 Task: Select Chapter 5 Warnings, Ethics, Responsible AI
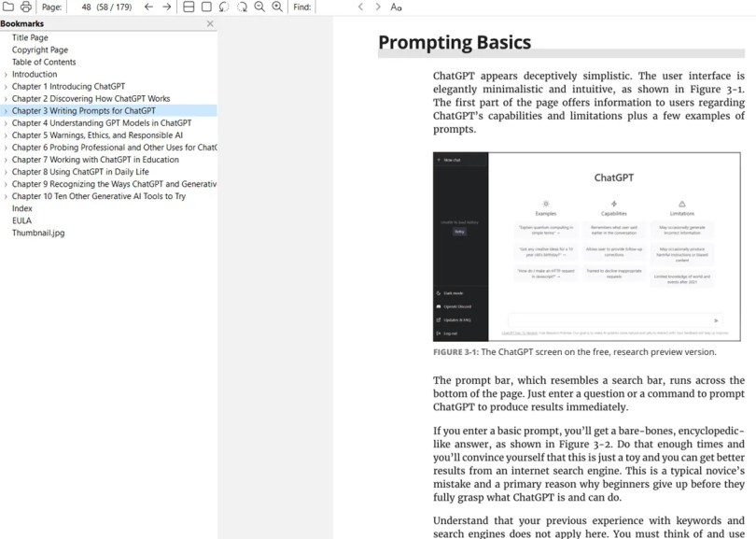click(x=97, y=135)
